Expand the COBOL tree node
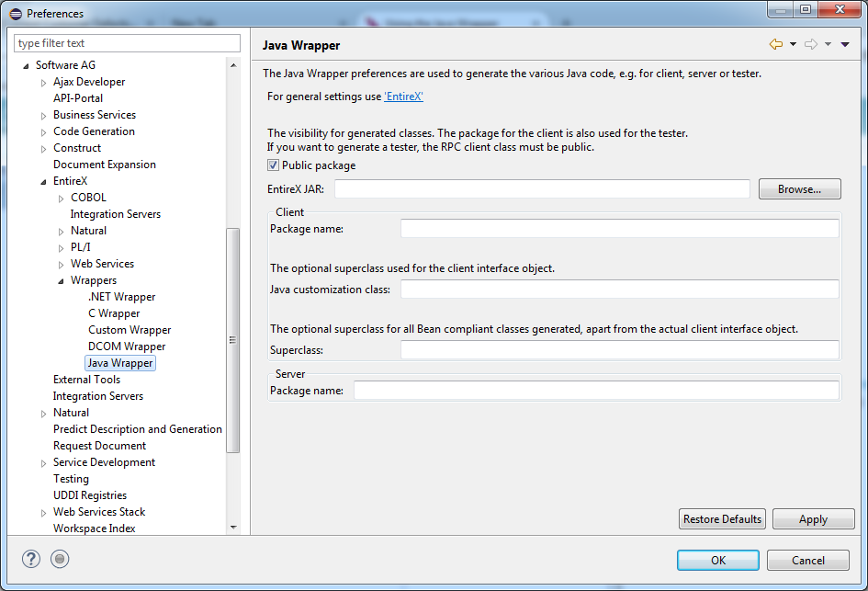 tap(61, 199)
